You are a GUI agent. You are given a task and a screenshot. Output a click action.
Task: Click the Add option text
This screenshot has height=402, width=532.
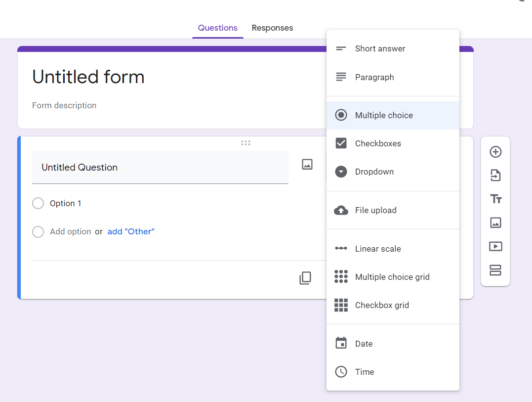tap(71, 231)
